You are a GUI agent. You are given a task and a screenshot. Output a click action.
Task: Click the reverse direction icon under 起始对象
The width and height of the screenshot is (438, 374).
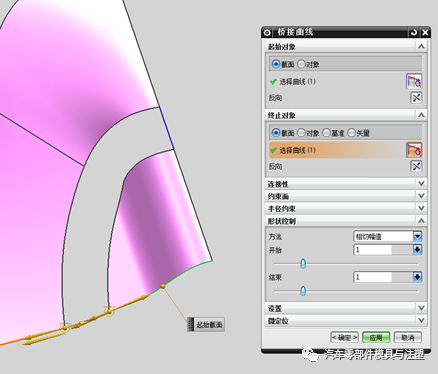[416, 98]
